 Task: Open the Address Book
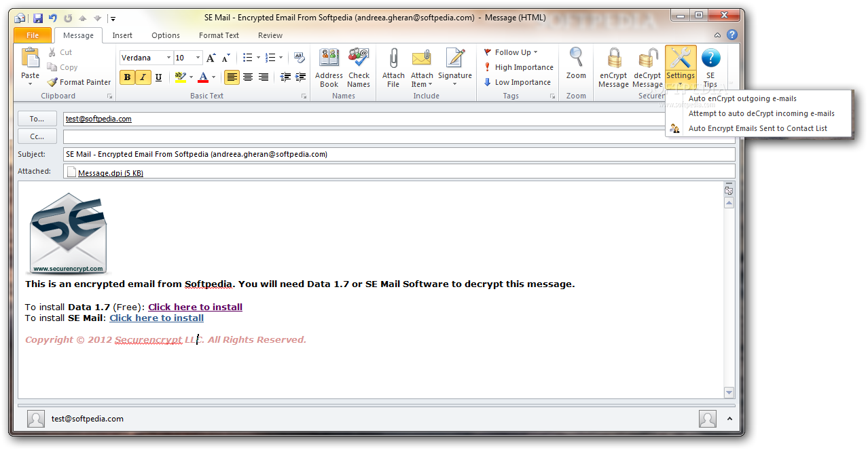pos(329,68)
